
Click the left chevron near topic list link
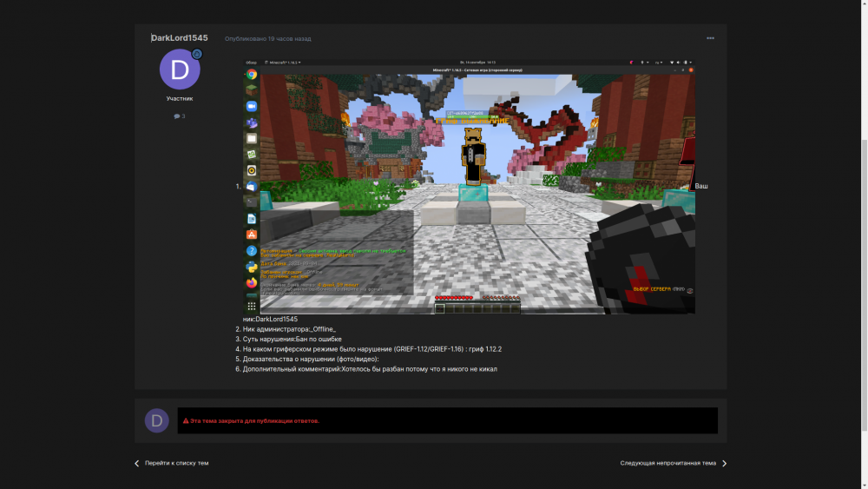coord(137,463)
